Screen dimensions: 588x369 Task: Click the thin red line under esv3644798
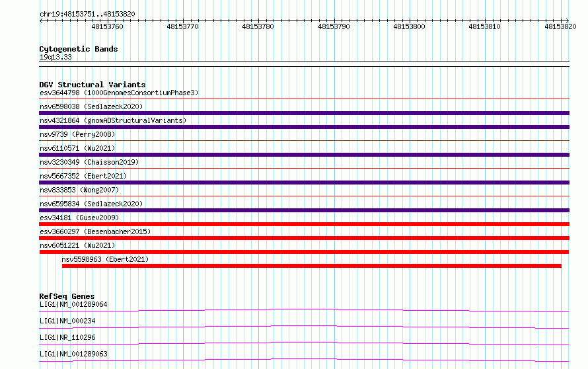[x=304, y=99]
